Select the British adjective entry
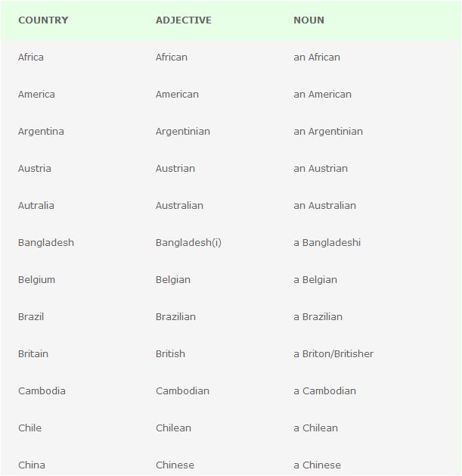Image resolution: width=462 pixels, height=476 pixels. point(170,354)
